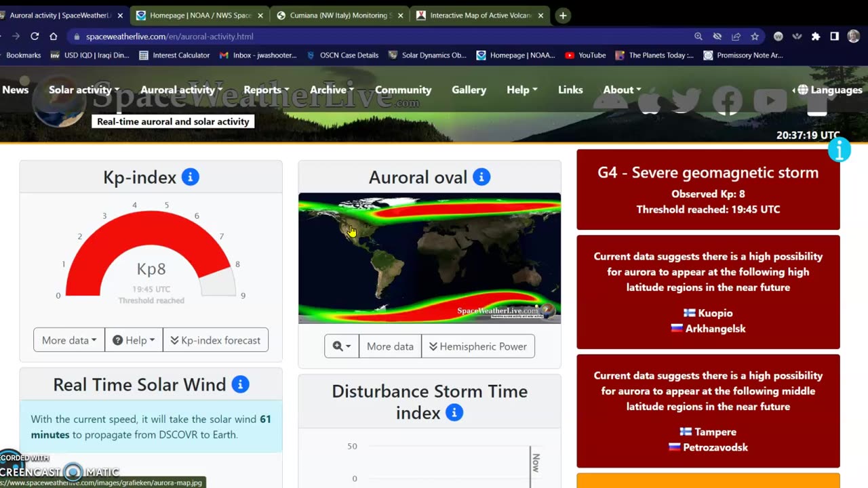
Task: Open the Interest Calculator bookmark
Action: click(174, 56)
